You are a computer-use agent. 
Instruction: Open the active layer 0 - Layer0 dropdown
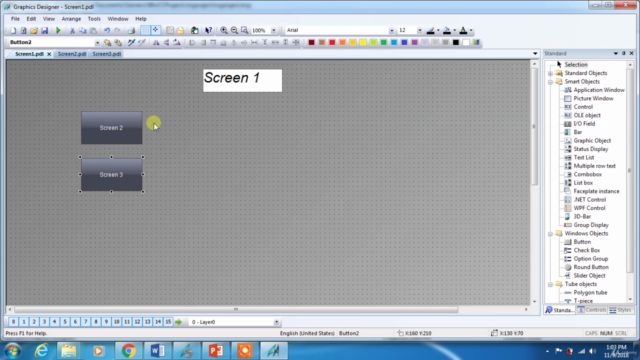click(x=276, y=322)
